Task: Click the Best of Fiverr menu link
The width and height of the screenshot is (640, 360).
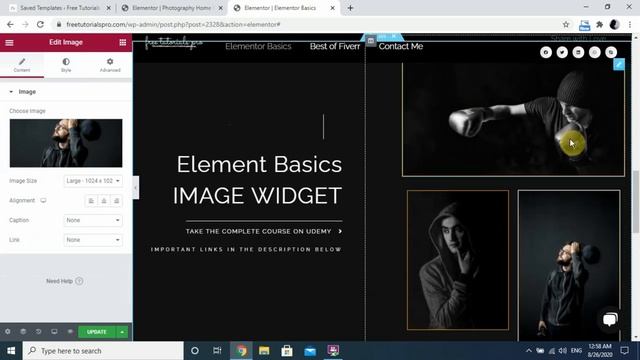Action: coord(335,47)
